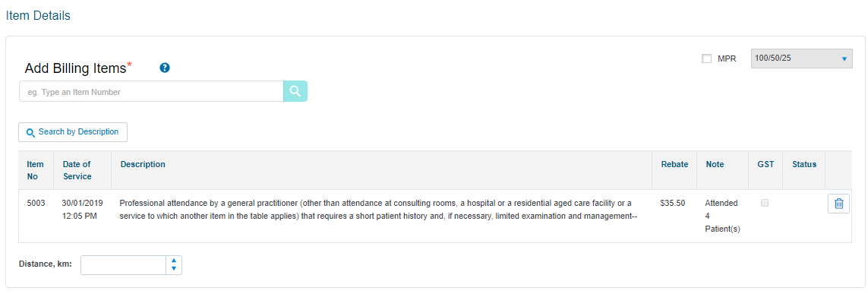The width and height of the screenshot is (868, 294).
Task: Click magnifier icon in Search by Description
Action: click(x=30, y=132)
